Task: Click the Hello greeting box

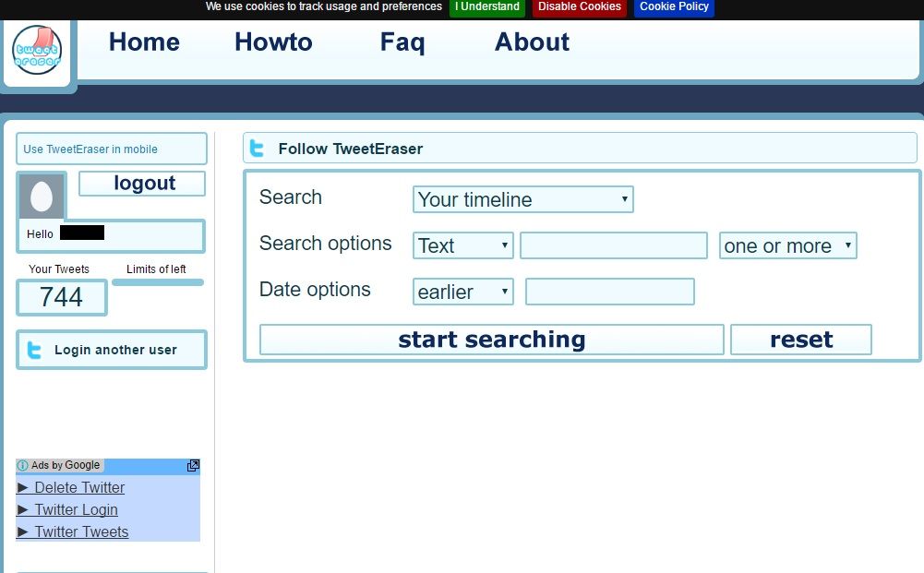Action: [112, 235]
